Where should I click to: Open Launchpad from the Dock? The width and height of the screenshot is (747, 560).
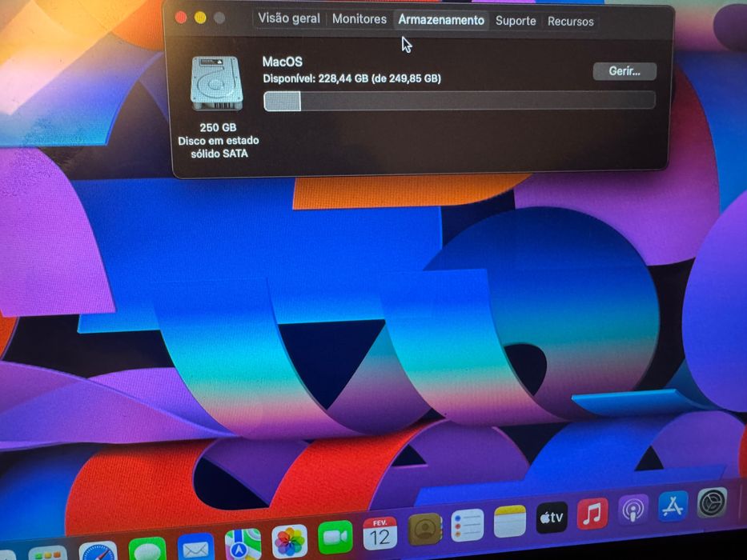click(x=46, y=554)
